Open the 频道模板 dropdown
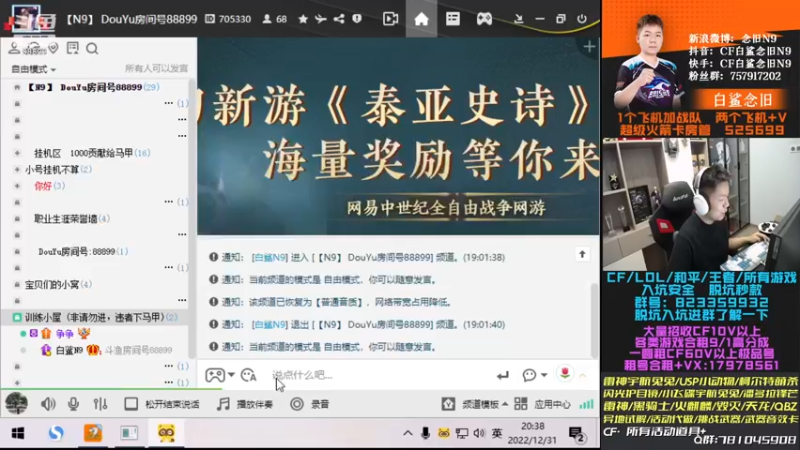The image size is (800, 450). pos(475,404)
